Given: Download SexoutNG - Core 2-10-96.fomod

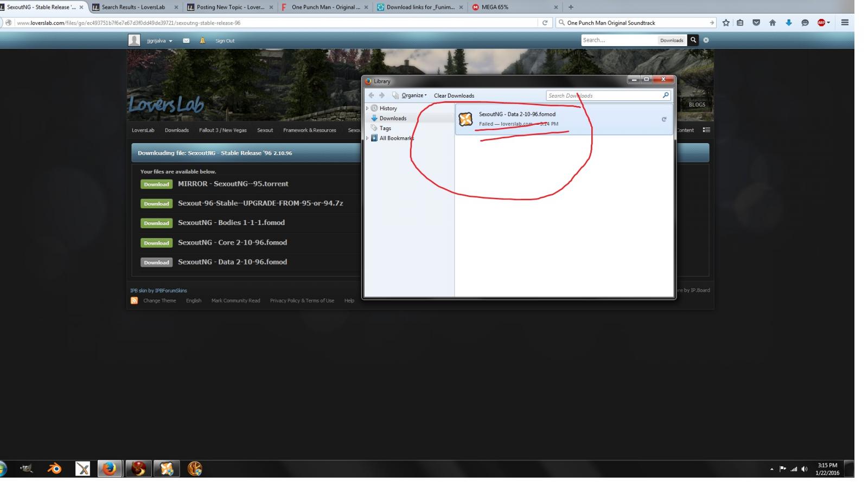Looking at the screenshot, I should click(x=156, y=243).
